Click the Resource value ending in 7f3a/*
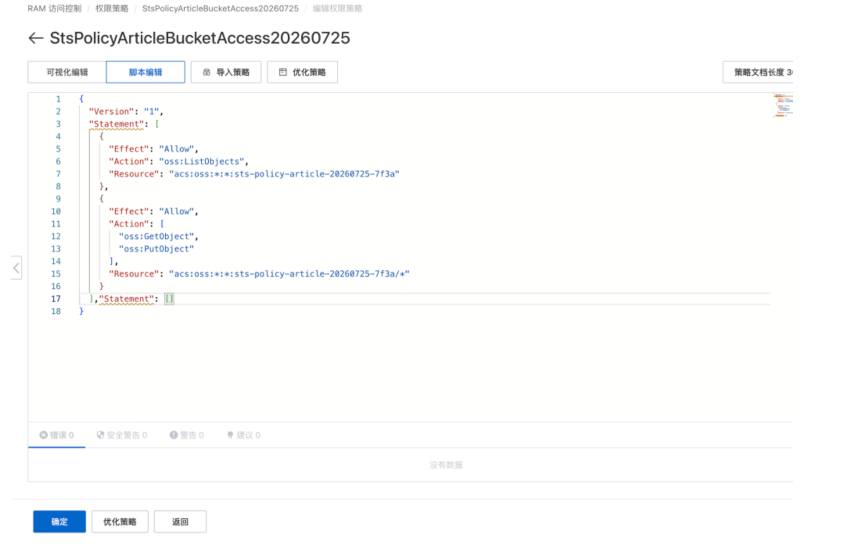The height and width of the screenshot is (552, 851). [x=289, y=274]
